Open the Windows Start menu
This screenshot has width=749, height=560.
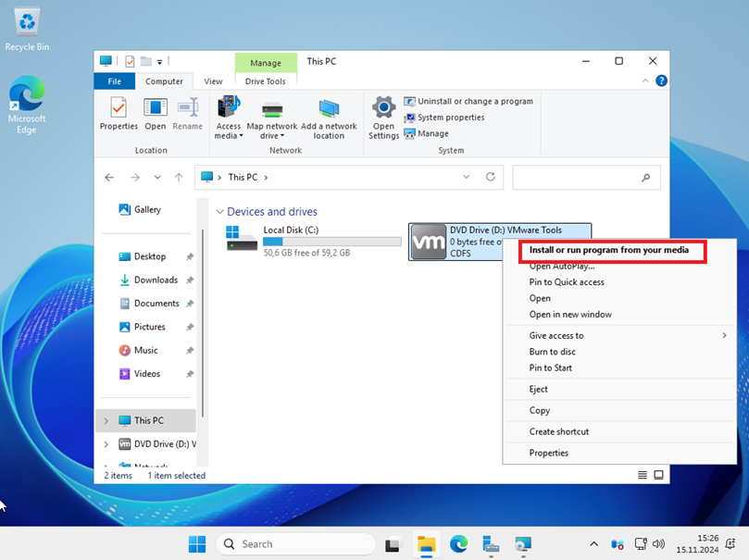click(197, 543)
